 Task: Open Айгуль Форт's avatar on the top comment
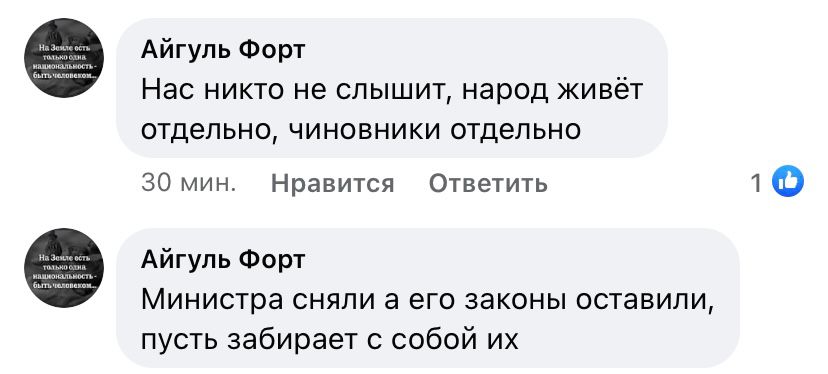[64, 58]
